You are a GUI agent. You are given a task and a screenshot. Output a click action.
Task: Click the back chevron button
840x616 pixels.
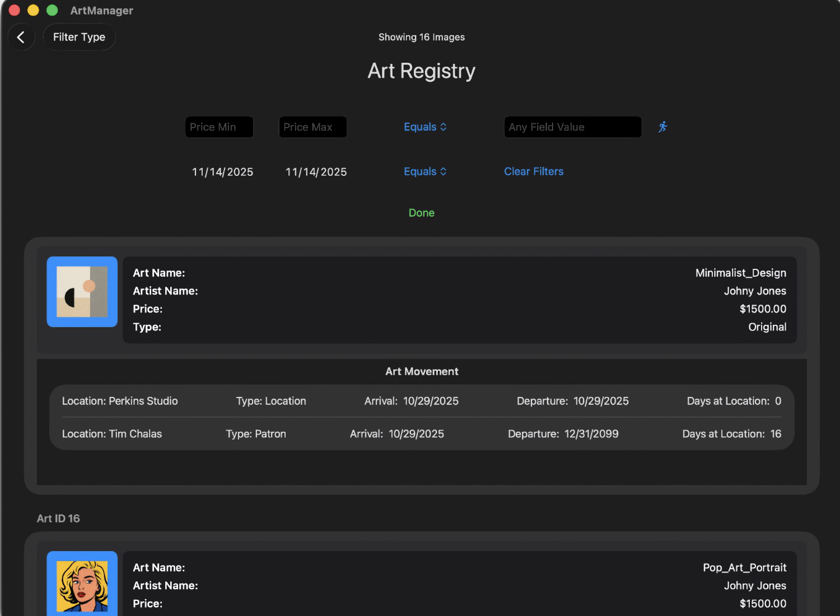click(21, 38)
